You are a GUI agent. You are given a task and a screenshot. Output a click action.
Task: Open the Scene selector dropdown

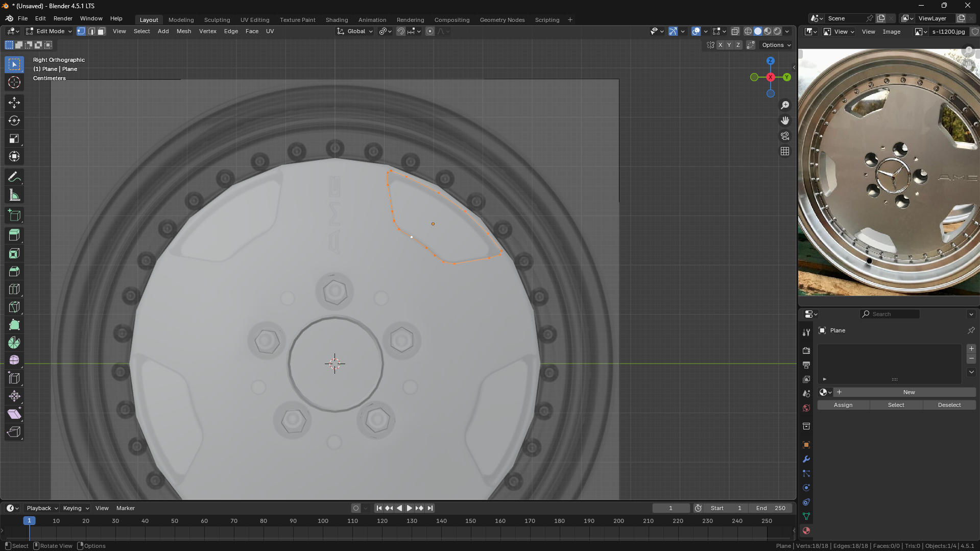(x=816, y=18)
